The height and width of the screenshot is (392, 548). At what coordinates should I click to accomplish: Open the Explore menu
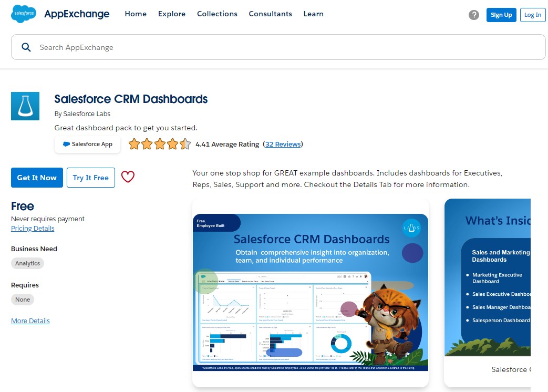point(171,14)
